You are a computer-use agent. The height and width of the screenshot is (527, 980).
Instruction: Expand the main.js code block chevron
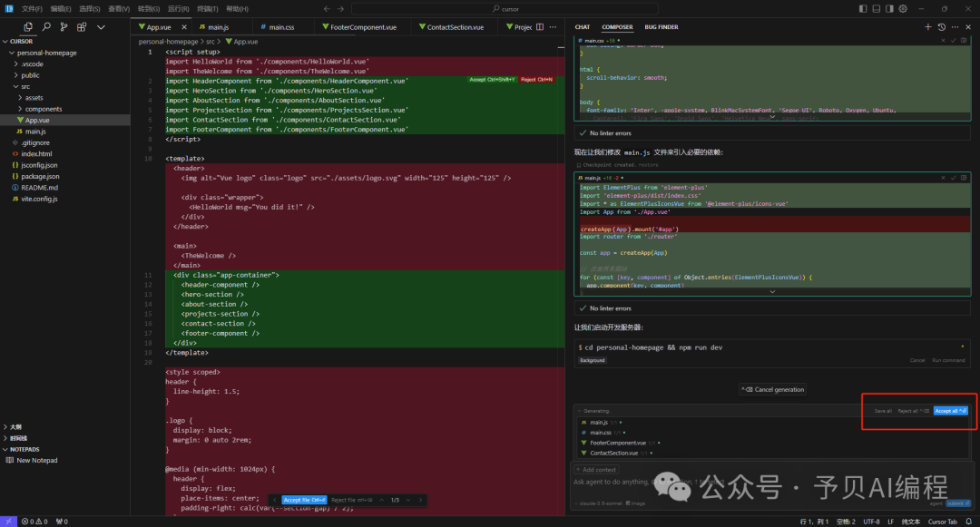(772, 291)
